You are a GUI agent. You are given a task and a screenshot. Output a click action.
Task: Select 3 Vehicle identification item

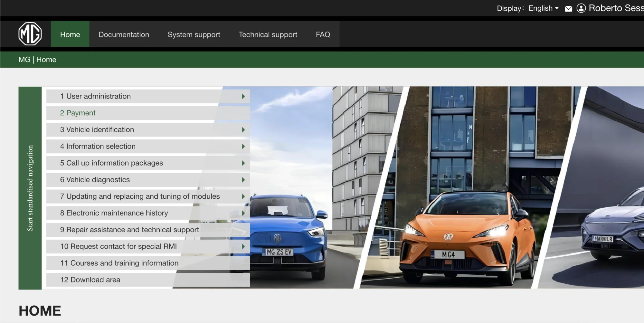(148, 130)
